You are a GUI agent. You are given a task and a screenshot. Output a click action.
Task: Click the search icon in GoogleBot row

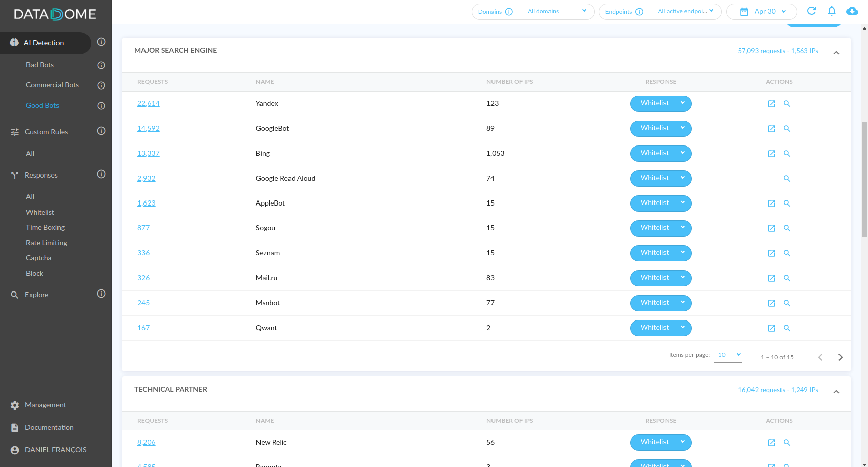tap(787, 129)
